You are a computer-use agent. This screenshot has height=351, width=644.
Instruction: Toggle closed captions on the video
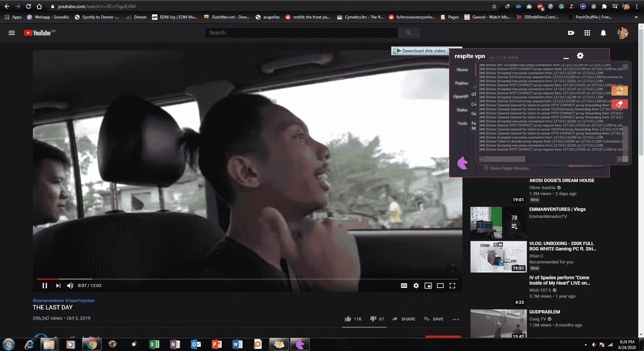click(x=404, y=286)
